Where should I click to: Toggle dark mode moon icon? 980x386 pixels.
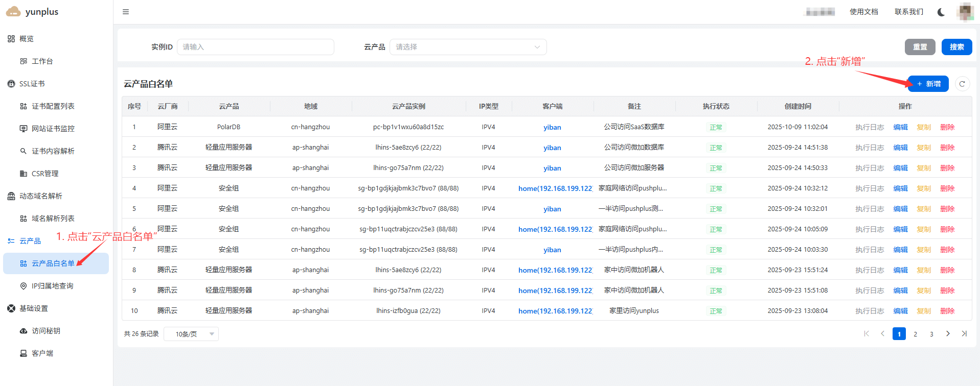(941, 12)
